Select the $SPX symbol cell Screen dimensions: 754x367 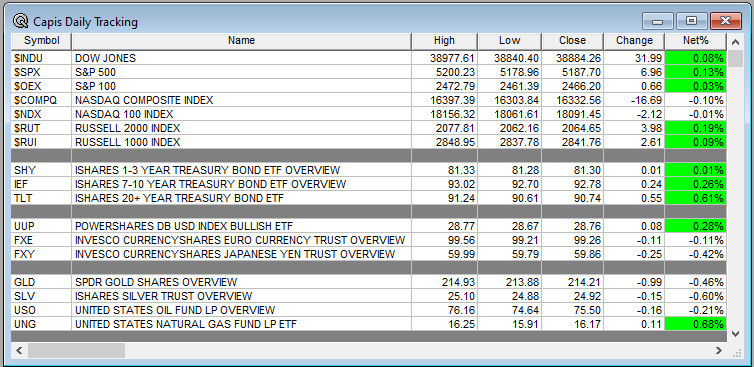(41, 72)
